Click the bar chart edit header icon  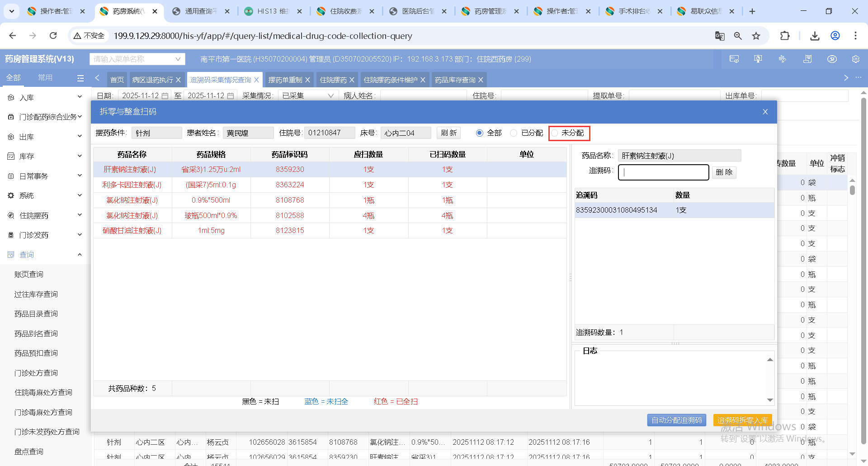click(x=783, y=59)
